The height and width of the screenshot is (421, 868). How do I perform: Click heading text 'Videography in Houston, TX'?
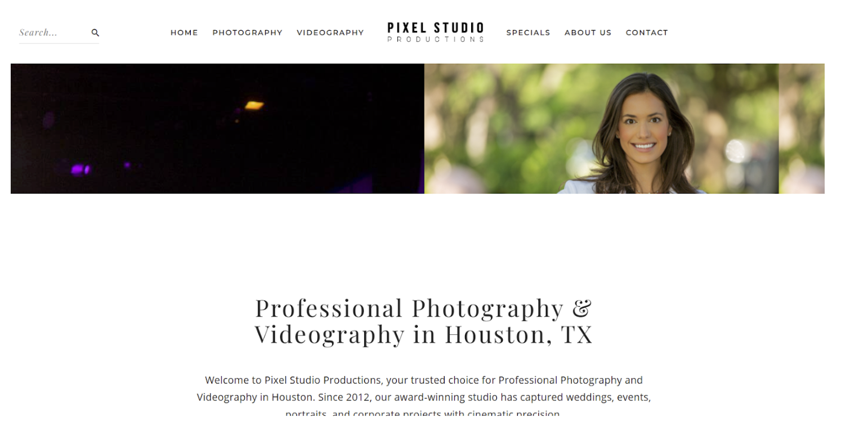pos(424,334)
